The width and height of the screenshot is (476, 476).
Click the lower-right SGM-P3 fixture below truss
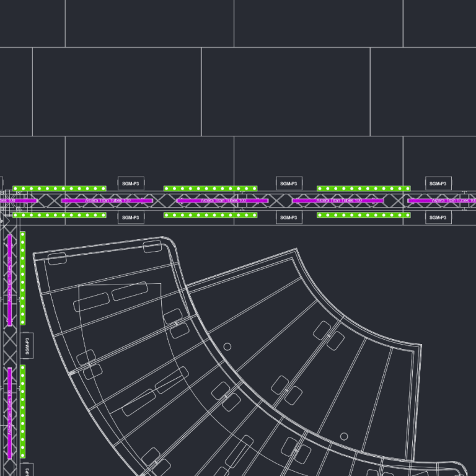click(x=438, y=218)
